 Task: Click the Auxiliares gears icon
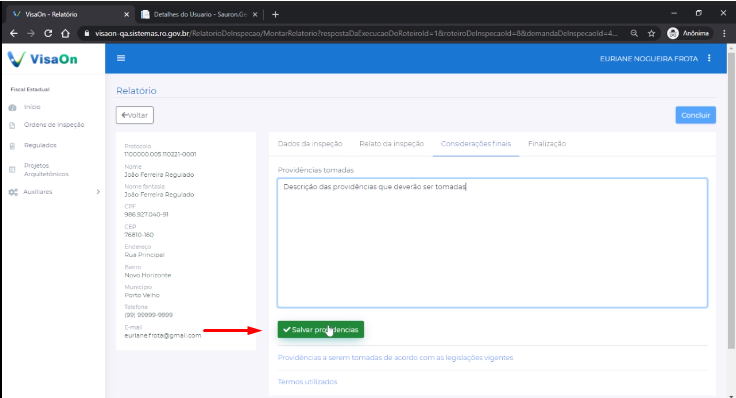click(13, 192)
